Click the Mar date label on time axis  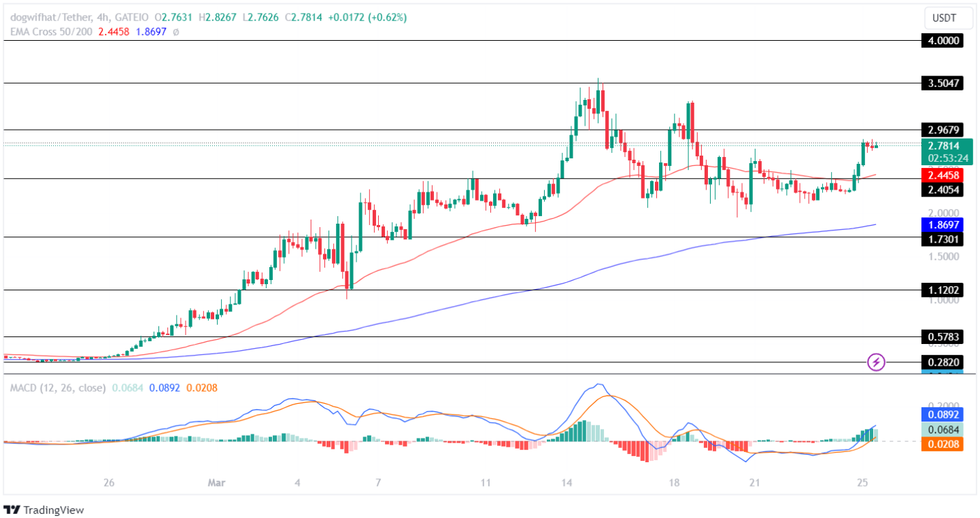coord(216,483)
